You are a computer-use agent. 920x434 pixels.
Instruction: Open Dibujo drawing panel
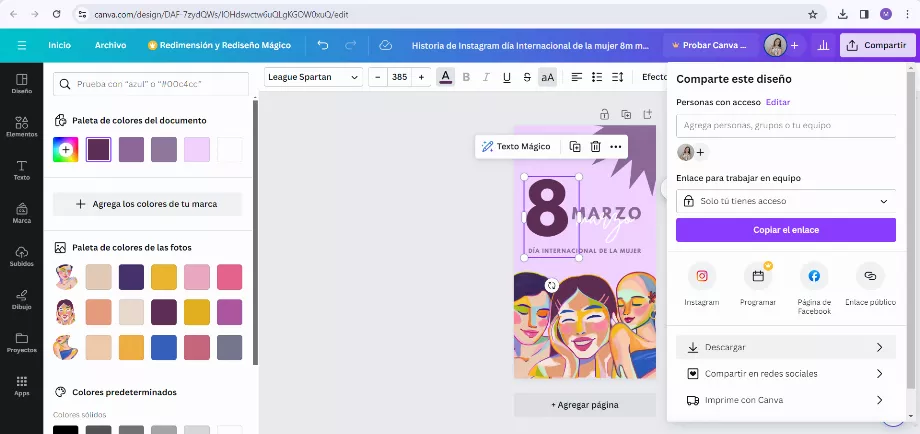(22, 300)
